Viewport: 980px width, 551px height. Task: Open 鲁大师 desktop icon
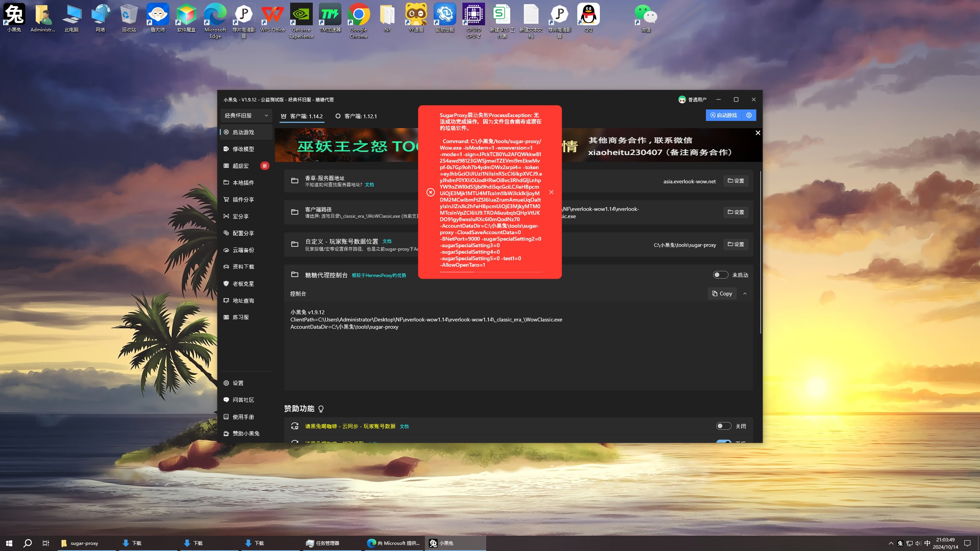click(158, 18)
